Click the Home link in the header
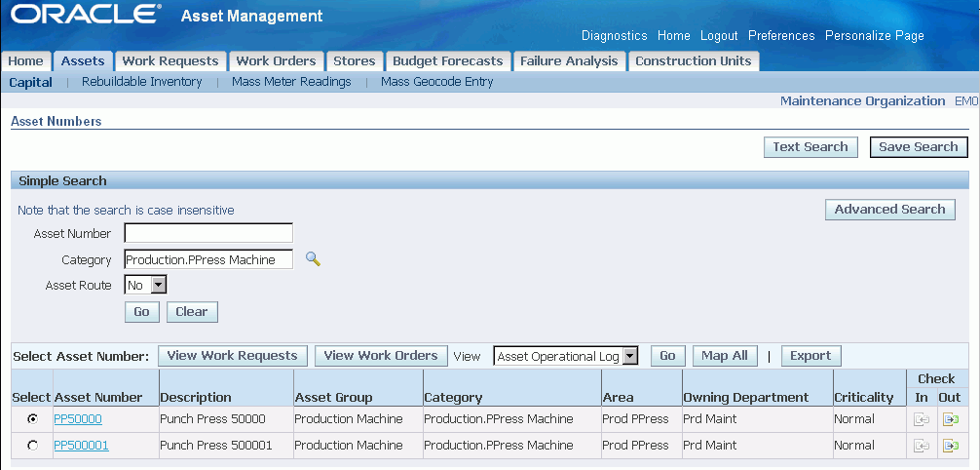 click(x=674, y=36)
